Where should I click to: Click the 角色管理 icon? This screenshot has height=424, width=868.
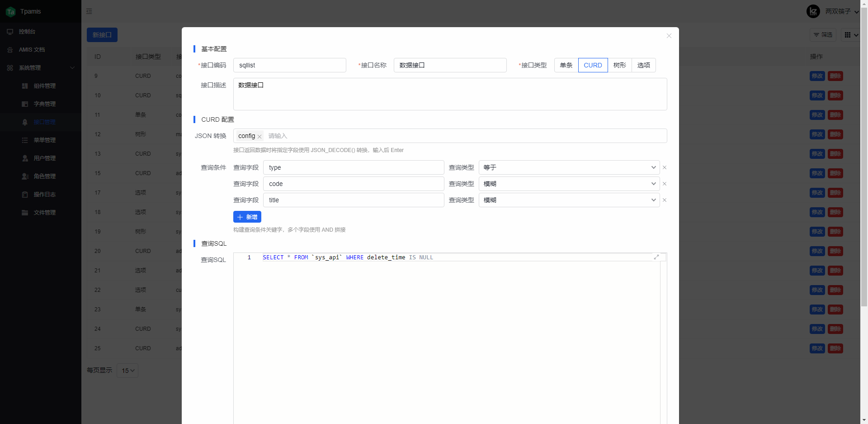click(x=25, y=176)
